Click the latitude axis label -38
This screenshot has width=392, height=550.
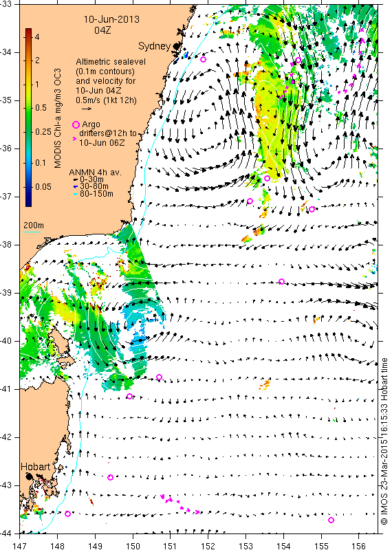tap(7, 245)
